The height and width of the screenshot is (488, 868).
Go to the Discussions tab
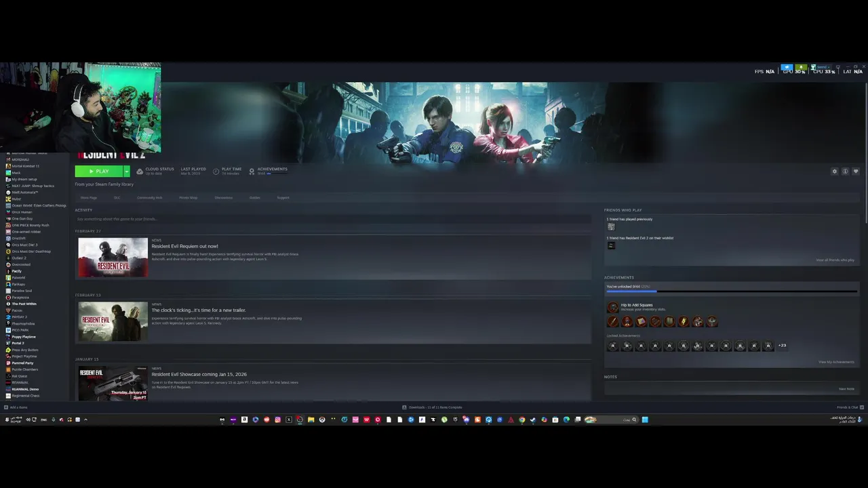tap(224, 198)
